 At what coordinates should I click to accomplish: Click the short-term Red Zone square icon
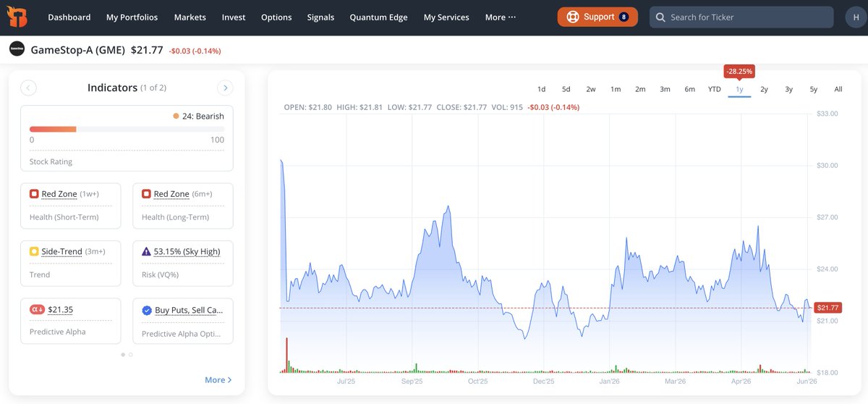pos(34,194)
